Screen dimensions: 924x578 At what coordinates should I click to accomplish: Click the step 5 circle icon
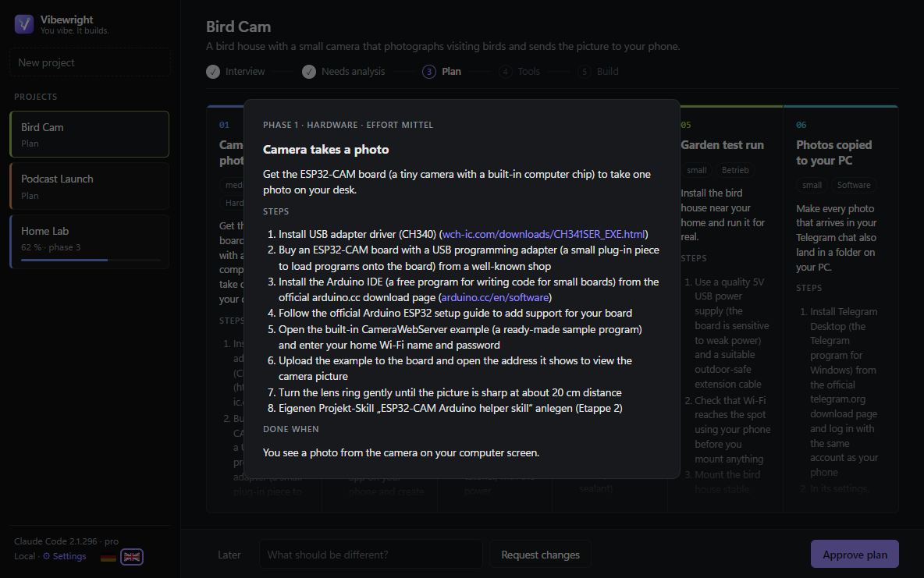coord(584,72)
